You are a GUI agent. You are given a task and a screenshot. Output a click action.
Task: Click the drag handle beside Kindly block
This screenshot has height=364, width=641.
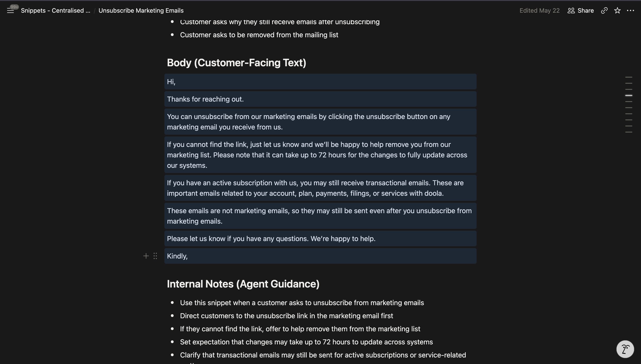click(x=155, y=256)
